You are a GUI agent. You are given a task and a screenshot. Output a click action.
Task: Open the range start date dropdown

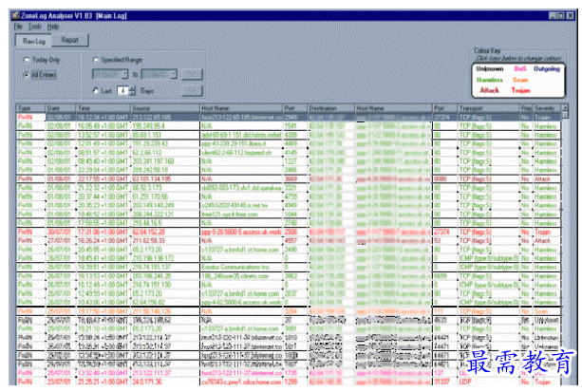pos(124,74)
